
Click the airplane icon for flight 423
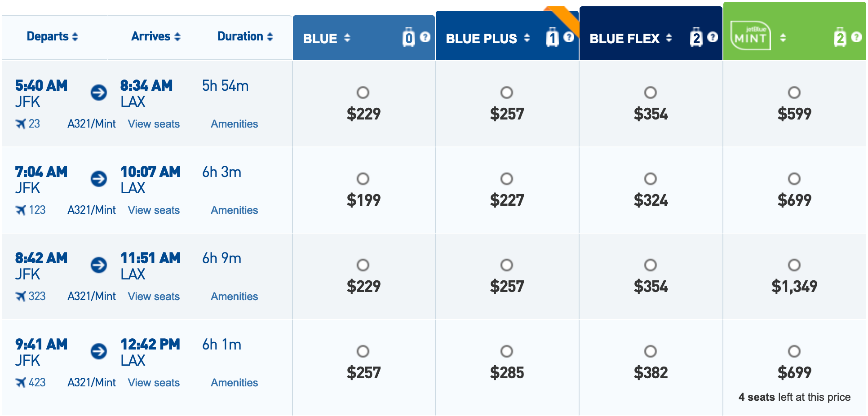[x=21, y=382]
